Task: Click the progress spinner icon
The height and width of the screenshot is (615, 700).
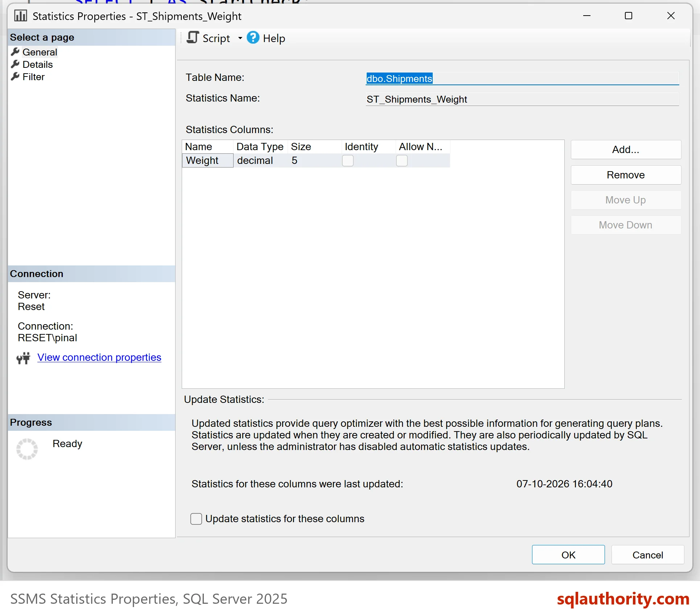Action: (27, 449)
